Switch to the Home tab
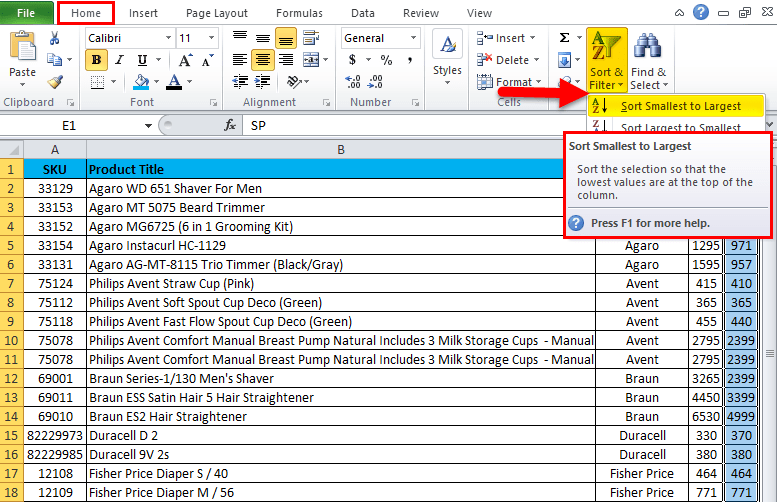 (x=86, y=13)
